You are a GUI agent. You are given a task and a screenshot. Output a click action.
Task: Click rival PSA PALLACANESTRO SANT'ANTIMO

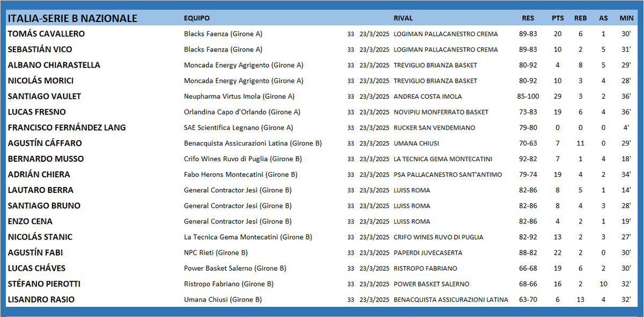(x=448, y=174)
